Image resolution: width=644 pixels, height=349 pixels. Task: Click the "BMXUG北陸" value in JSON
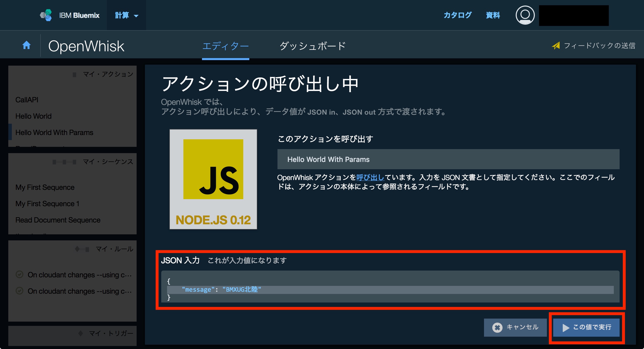(x=242, y=290)
